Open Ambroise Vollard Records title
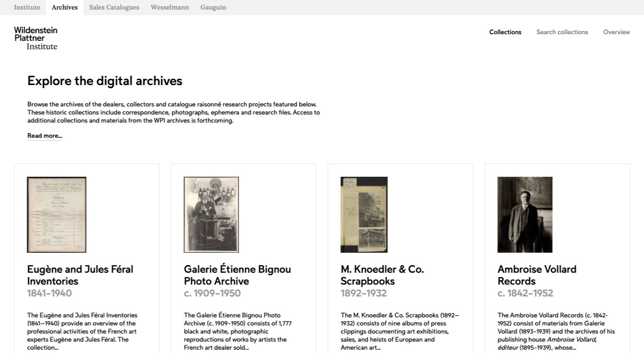The height and width of the screenshot is (353, 644). point(537,275)
